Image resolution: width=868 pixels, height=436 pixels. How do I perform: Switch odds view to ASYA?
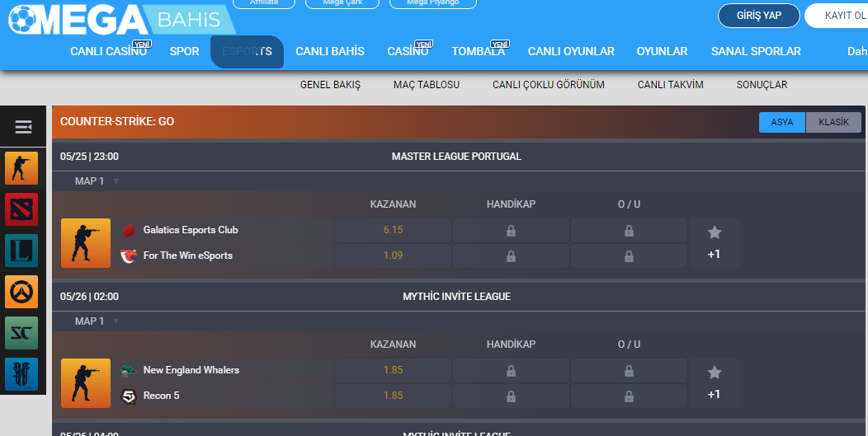click(x=782, y=122)
